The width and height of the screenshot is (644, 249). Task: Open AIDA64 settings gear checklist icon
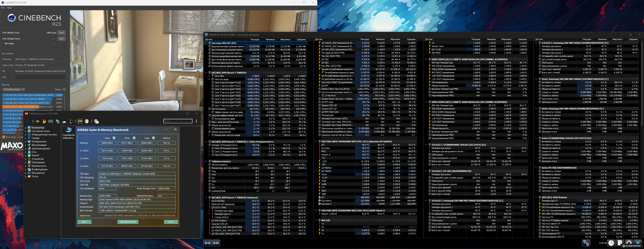[96, 121]
